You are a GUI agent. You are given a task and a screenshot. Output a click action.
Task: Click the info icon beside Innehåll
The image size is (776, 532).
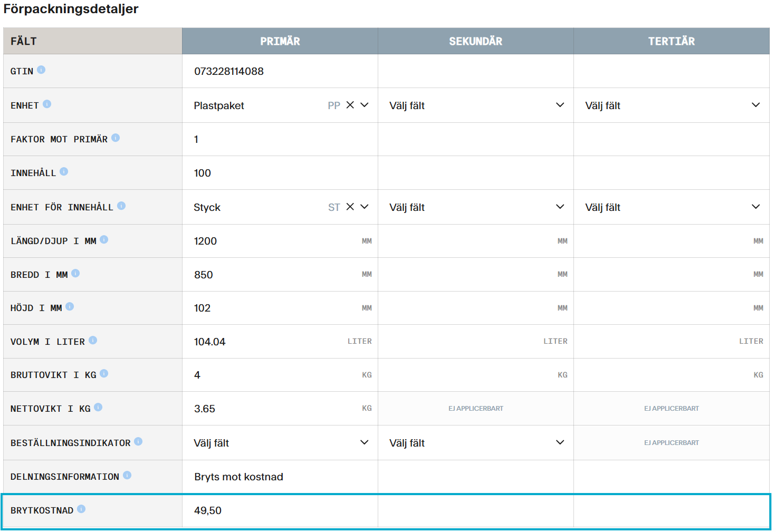click(x=64, y=171)
